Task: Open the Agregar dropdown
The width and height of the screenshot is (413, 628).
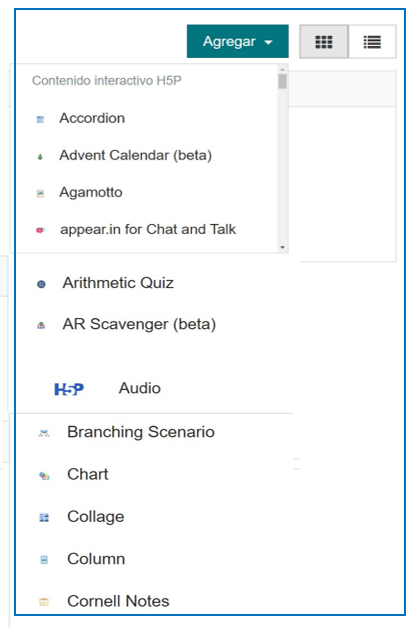Action: pyautogui.click(x=238, y=41)
